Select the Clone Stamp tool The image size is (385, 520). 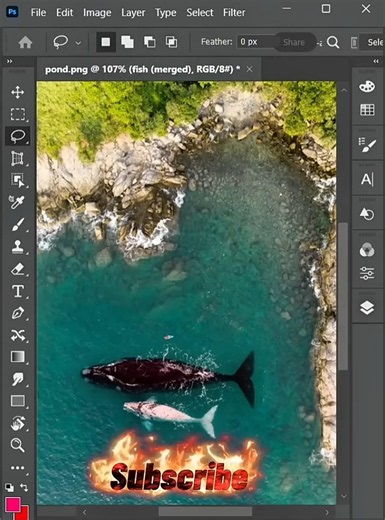coord(18,247)
